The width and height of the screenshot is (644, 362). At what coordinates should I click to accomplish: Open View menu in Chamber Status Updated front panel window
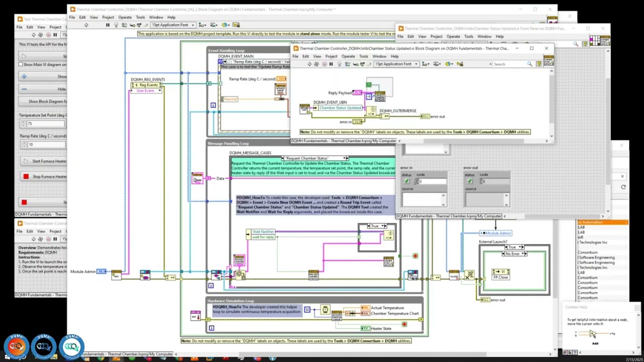pyautogui.click(x=422, y=36)
